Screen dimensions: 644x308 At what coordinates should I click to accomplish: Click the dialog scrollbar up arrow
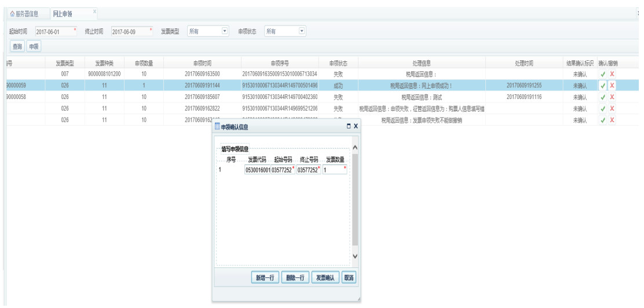pos(355,148)
